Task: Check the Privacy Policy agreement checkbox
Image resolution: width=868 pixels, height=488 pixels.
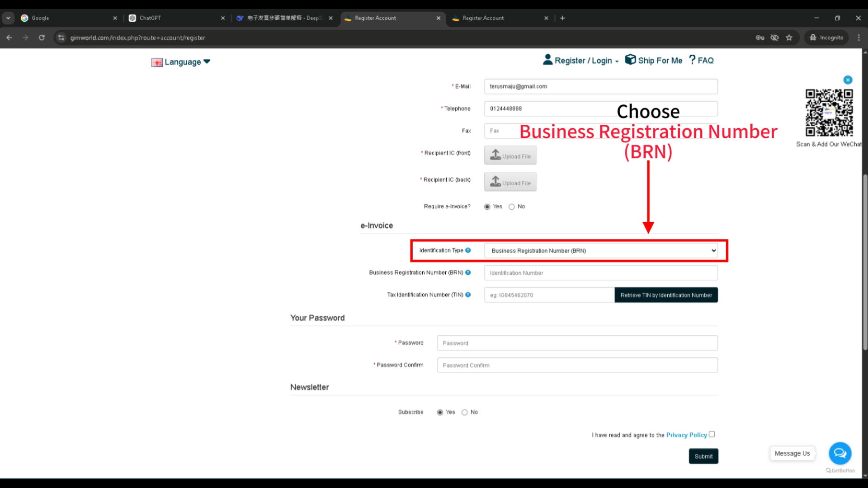Action: 712,434
